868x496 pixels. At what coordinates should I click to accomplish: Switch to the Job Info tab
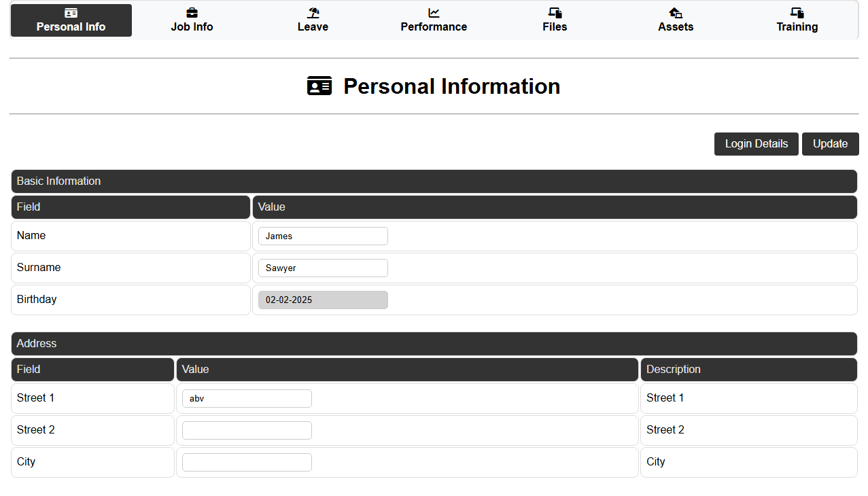coord(192,20)
